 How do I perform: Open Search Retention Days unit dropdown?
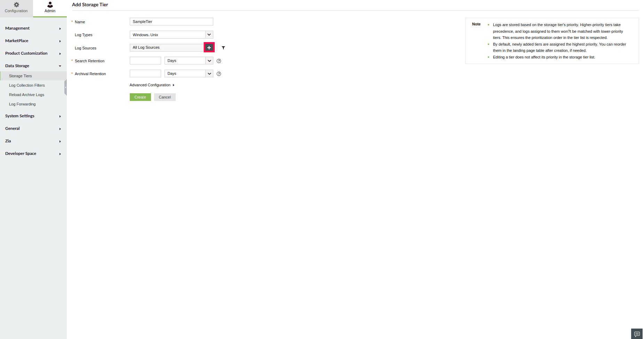tap(189, 61)
